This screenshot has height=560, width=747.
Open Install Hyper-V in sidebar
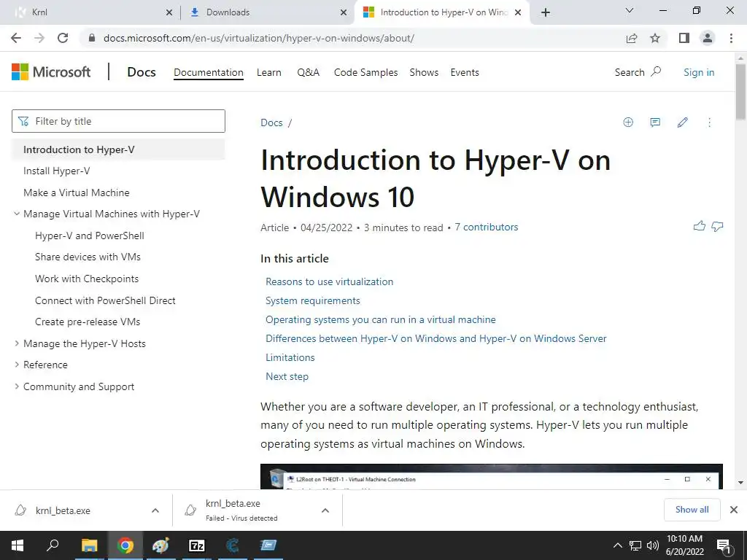[x=56, y=171]
